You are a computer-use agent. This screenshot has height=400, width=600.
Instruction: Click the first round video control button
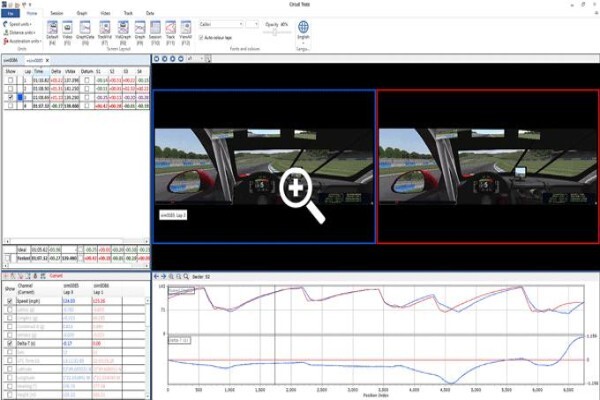(x=157, y=59)
